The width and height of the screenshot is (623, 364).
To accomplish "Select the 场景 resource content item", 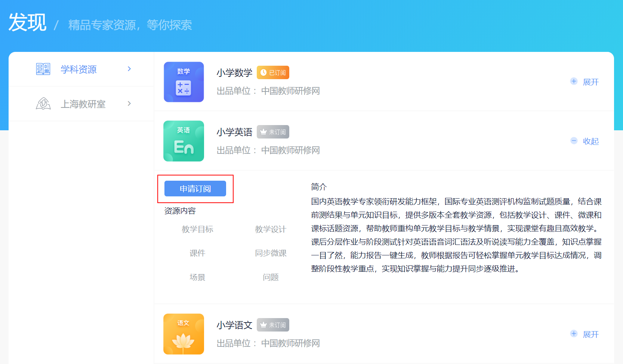I will coord(197,277).
